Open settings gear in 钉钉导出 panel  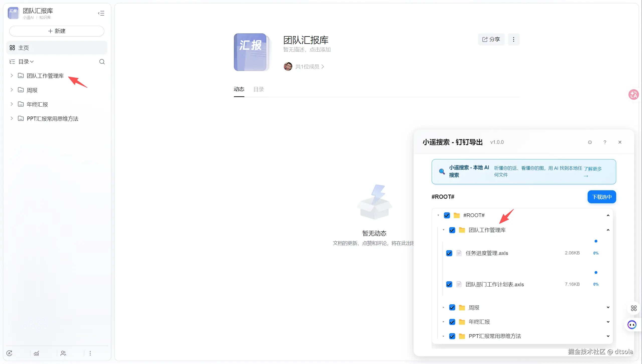pos(590,142)
